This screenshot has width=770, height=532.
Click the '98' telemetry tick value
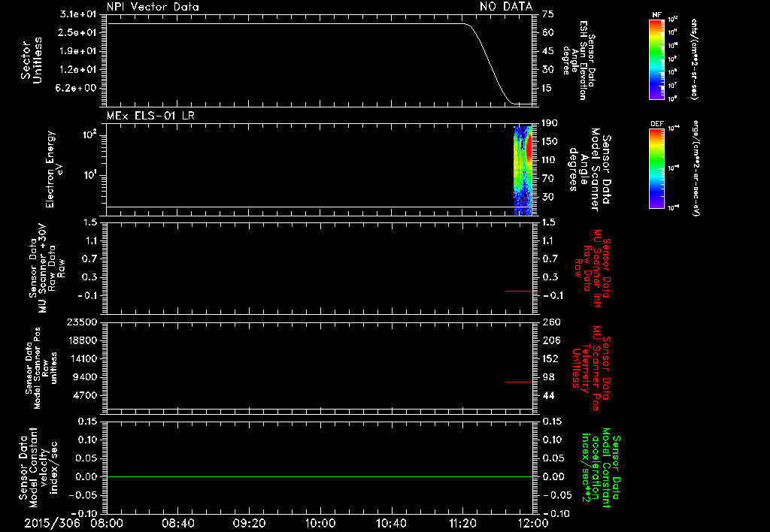tap(548, 377)
